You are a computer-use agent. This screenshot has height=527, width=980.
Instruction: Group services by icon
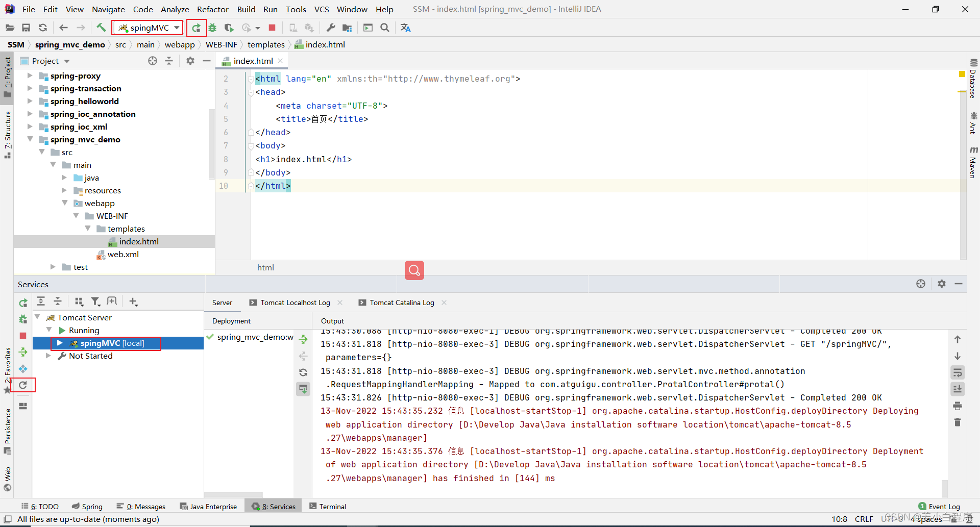tap(79, 302)
